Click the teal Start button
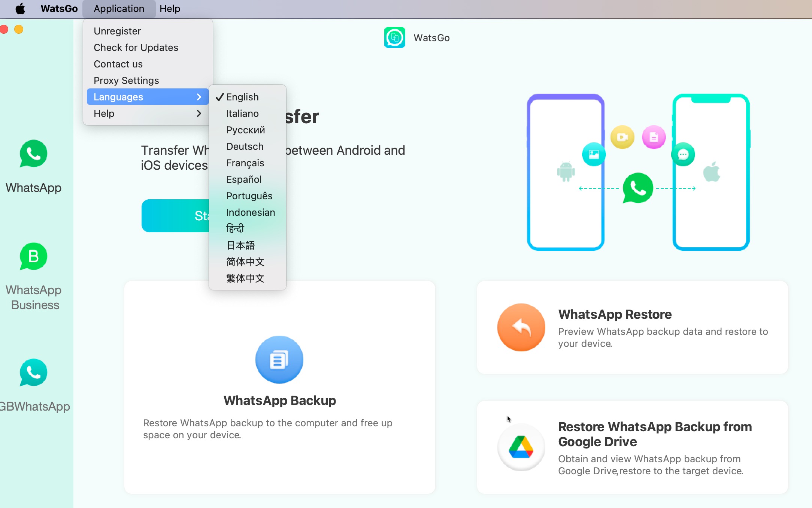The width and height of the screenshot is (812, 508). click(x=175, y=216)
